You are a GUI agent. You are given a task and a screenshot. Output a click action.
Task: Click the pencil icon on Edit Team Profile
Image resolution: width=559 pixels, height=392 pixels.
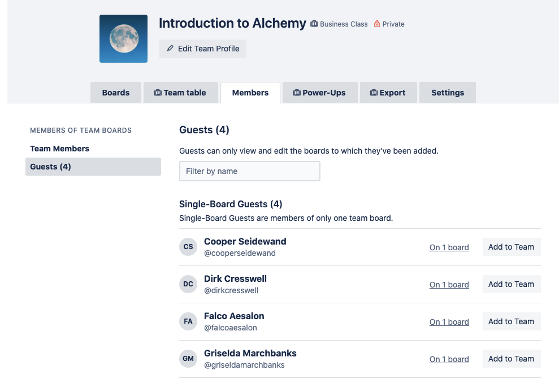pos(170,49)
